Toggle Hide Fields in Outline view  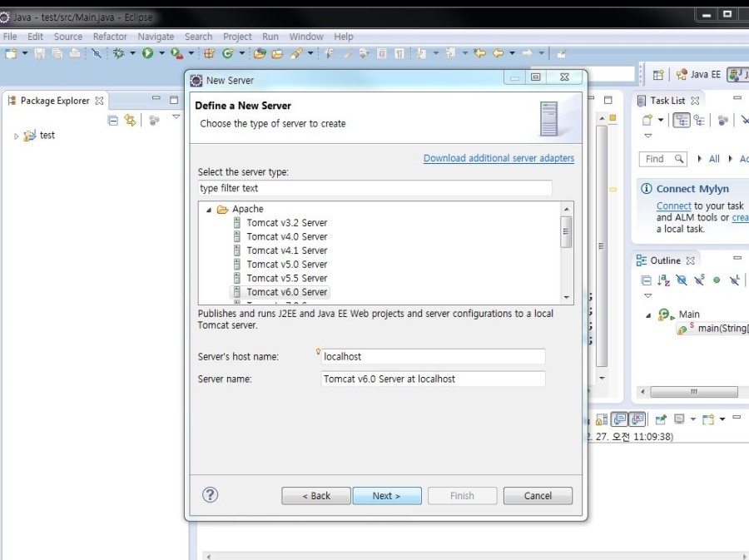pyautogui.click(x=682, y=280)
